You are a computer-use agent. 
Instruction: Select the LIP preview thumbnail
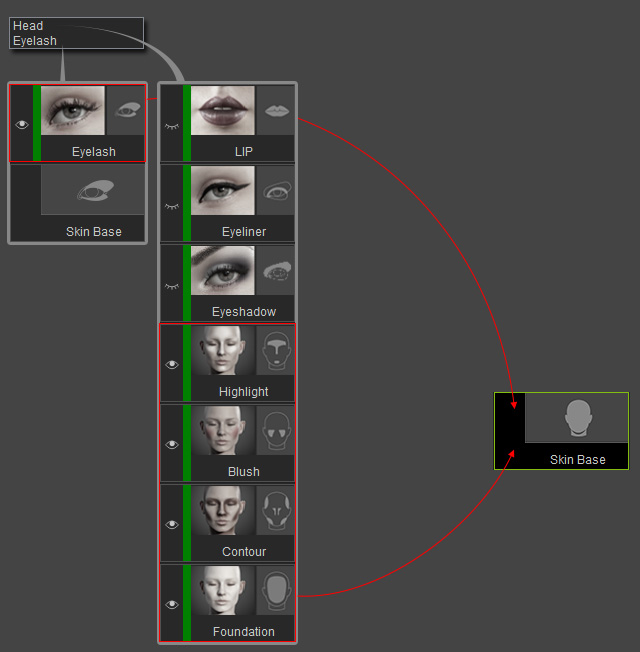222,111
